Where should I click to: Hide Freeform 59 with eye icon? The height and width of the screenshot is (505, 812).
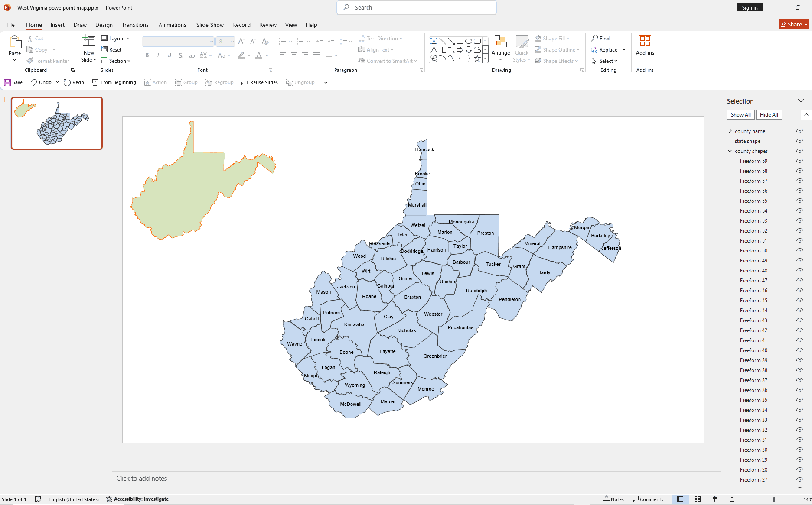pos(800,161)
